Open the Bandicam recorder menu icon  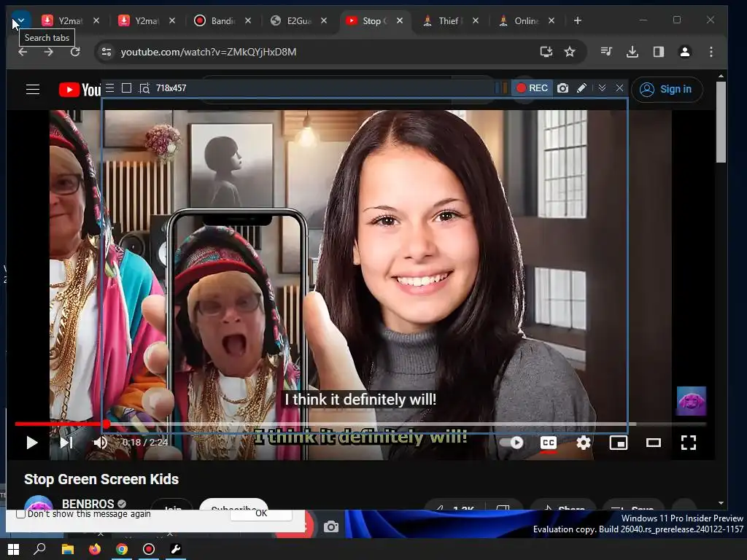pyautogui.click(x=110, y=88)
